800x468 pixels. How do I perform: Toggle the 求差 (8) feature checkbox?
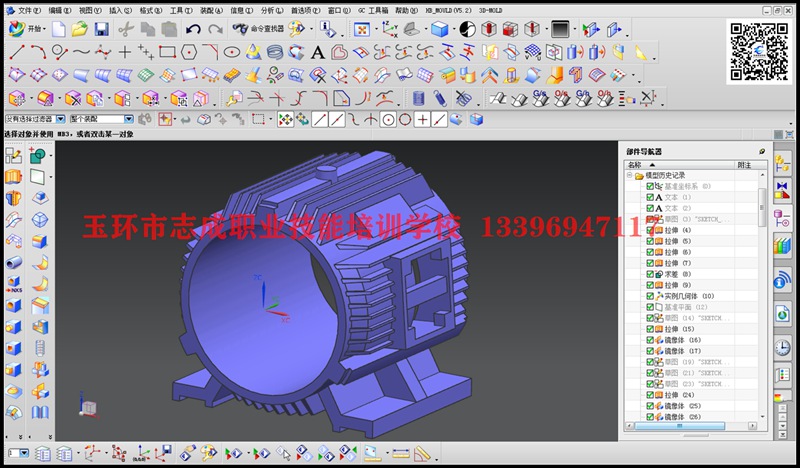point(650,274)
